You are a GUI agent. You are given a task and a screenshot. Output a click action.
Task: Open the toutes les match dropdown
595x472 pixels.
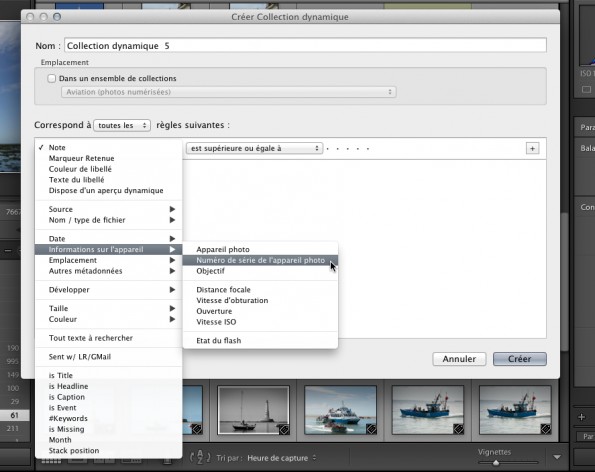122,125
